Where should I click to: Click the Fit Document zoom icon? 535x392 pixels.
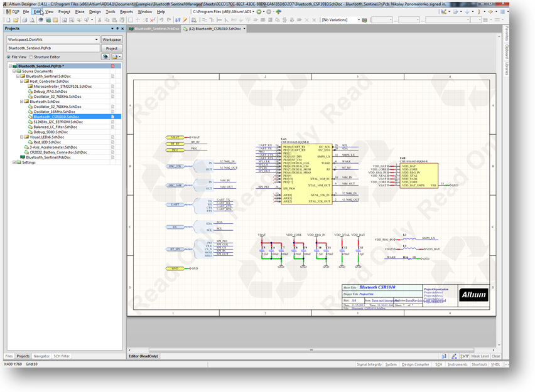64,20
